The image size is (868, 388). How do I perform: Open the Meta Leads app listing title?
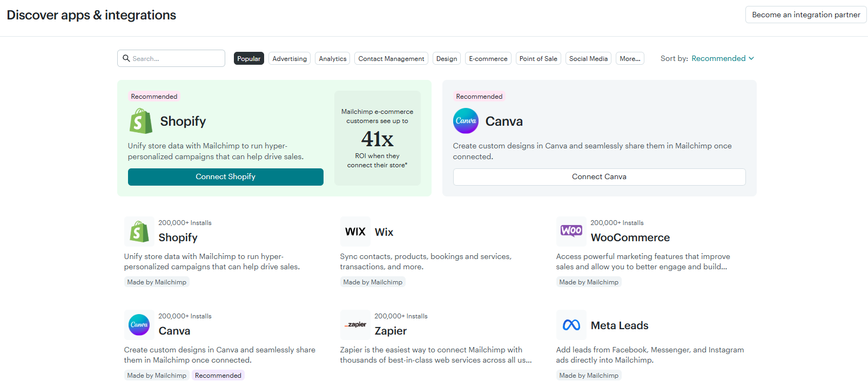pos(620,325)
